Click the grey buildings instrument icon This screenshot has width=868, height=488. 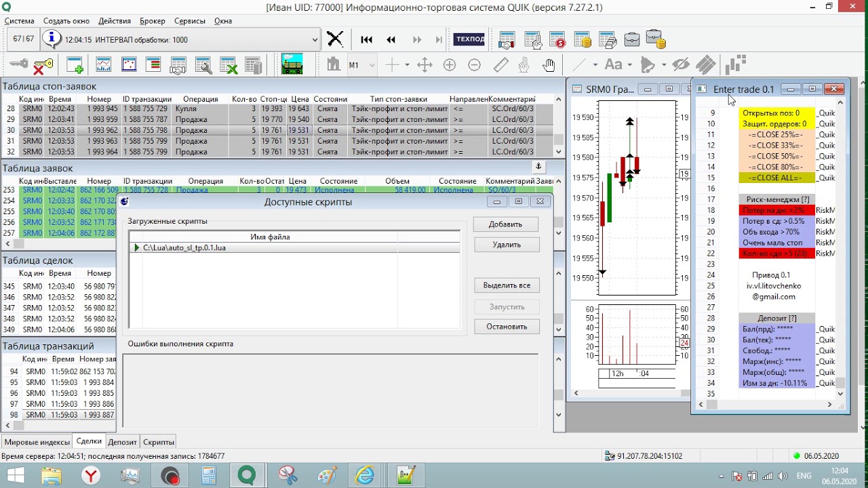(333, 65)
